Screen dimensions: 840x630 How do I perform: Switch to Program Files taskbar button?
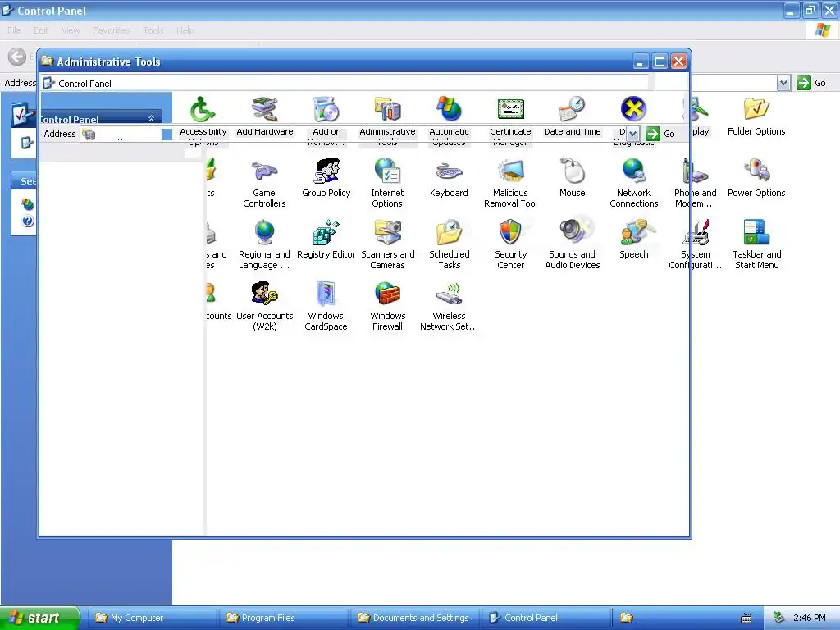284,618
